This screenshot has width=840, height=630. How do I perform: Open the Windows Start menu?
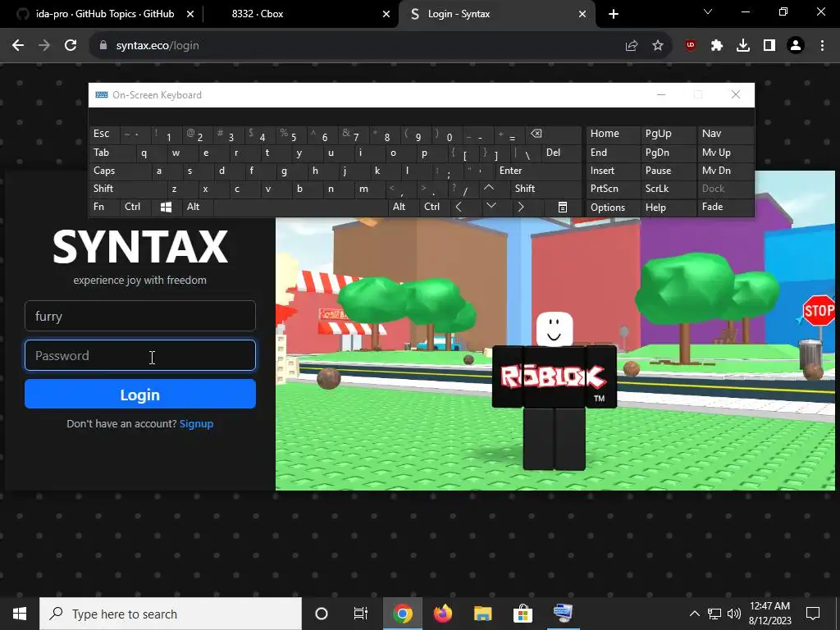20,614
